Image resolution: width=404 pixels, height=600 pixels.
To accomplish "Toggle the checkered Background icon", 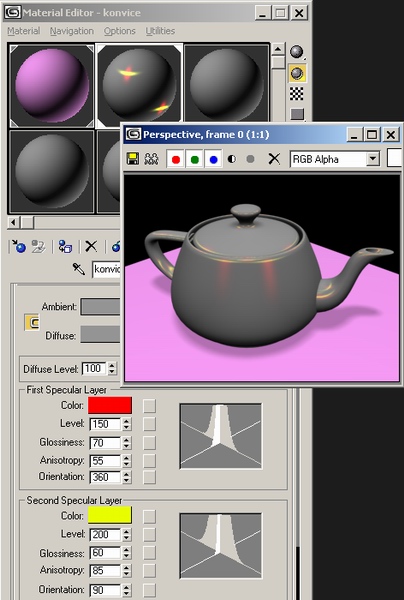I will coord(297,94).
